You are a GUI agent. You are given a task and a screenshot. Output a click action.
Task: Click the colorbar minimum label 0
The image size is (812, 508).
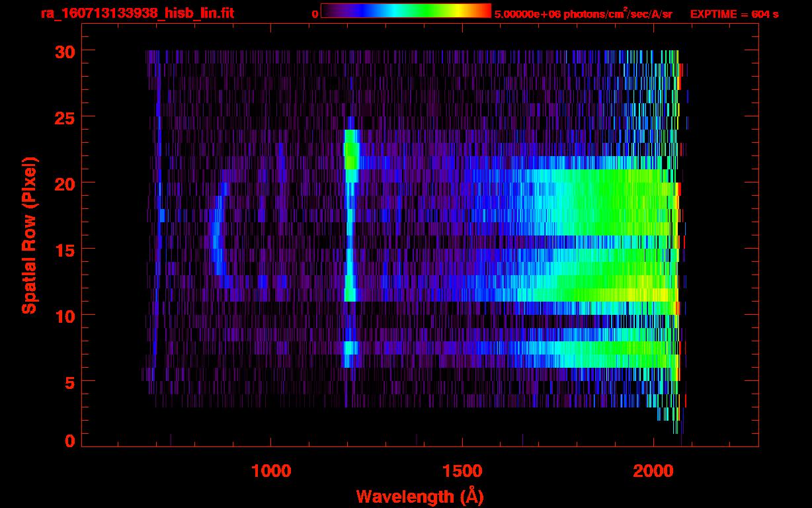[315, 14]
